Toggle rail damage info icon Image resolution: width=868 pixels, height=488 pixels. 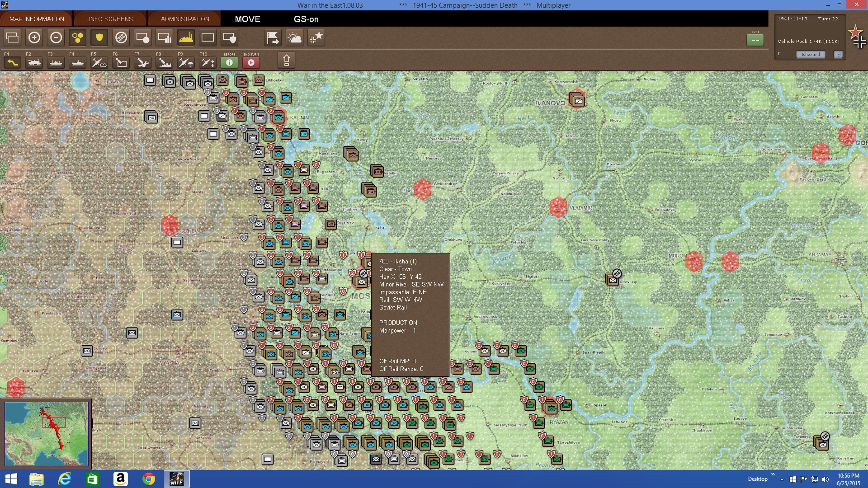click(121, 38)
